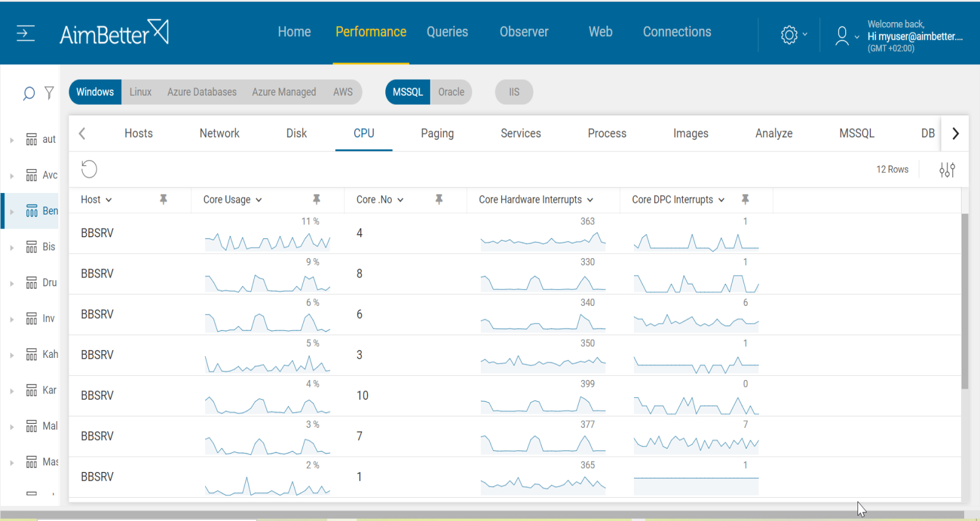Pin the Core .No column

coord(439,199)
